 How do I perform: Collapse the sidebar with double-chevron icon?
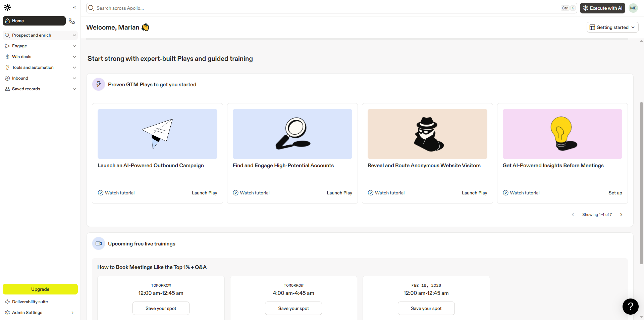(74, 7)
